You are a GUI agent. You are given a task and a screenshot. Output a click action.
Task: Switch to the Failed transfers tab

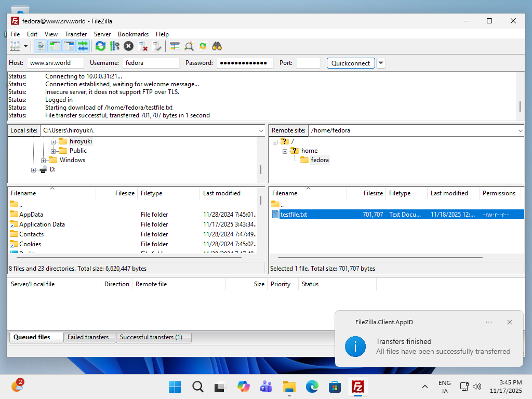[x=89, y=337]
